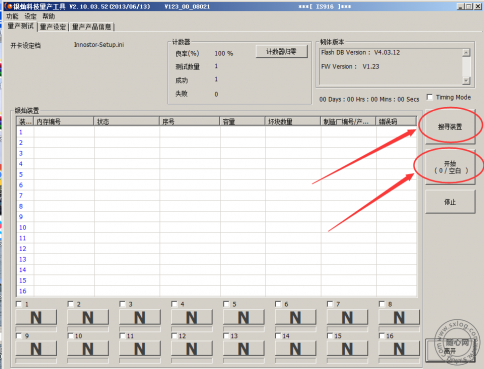Click the N button for port 12
The height and width of the screenshot is (369, 484).
point(192,349)
